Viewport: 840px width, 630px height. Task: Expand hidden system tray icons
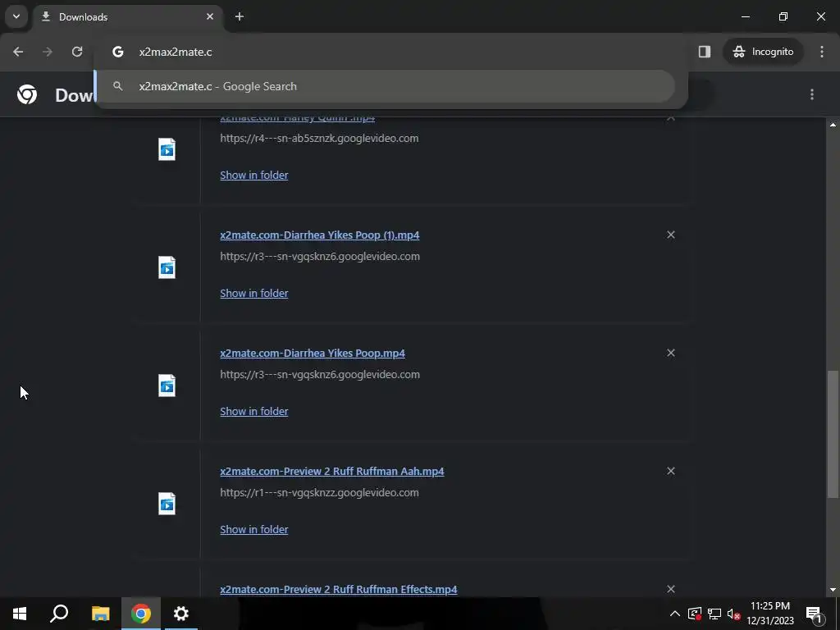pyautogui.click(x=675, y=614)
